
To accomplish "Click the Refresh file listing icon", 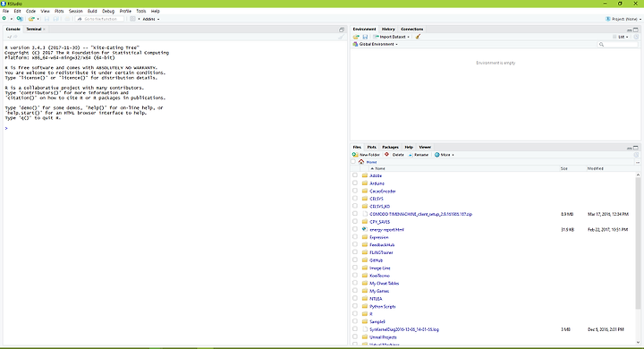I will 636,155.
